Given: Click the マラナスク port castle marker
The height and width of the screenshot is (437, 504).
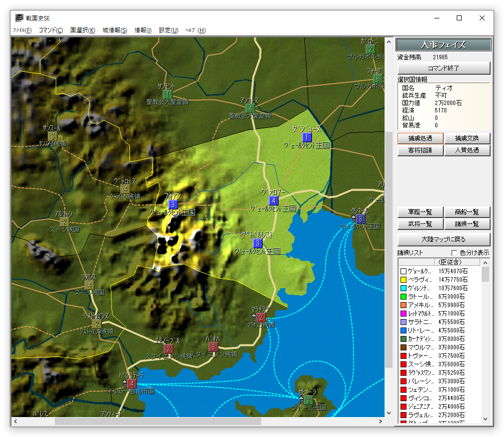Looking at the screenshot, I should (261, 317).
